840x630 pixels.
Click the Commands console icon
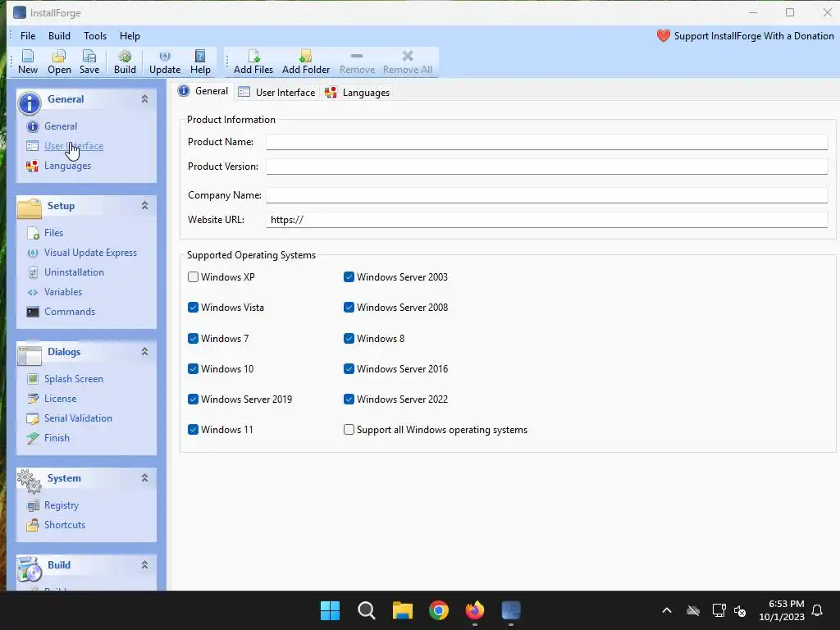coord(33,312)
